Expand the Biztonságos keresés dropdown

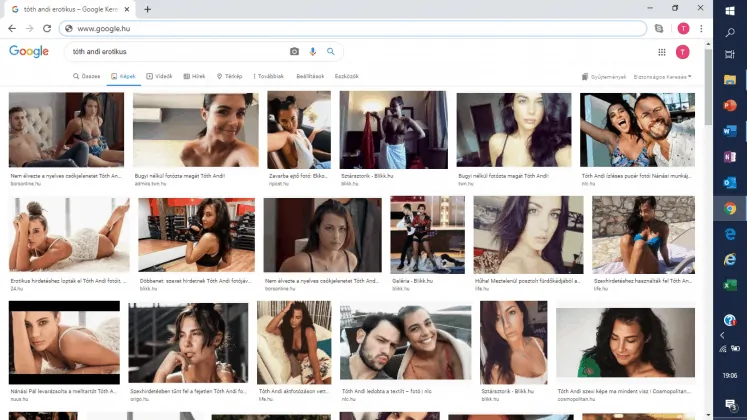(x=664, y=76)
